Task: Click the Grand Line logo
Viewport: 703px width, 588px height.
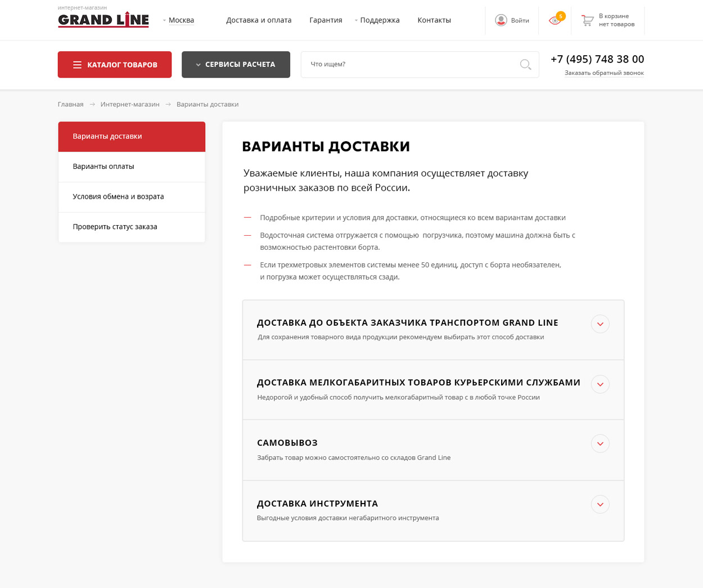Action: [x=103, y=20]
